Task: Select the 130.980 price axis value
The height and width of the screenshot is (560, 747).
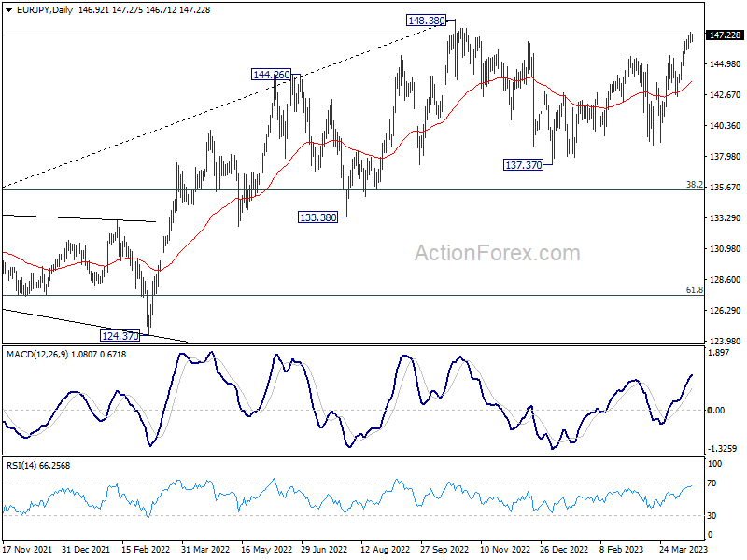Action: pos(726,249)
